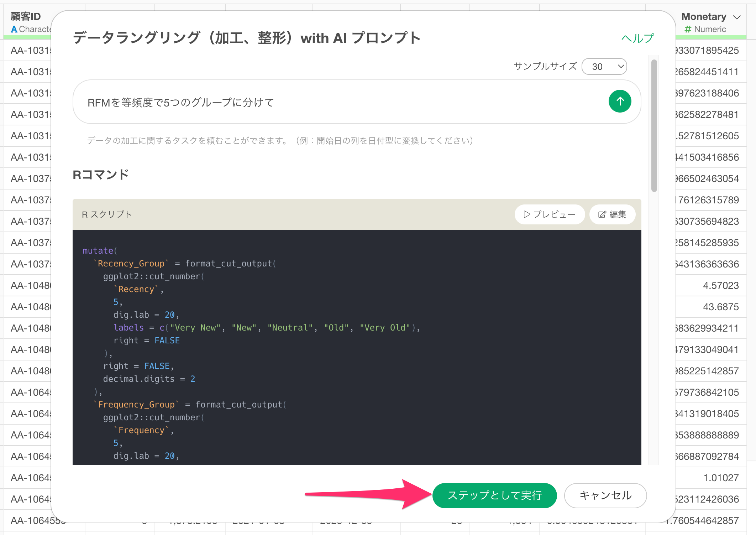756x535 pixels.
Task: Open the サンプルサイズ dropdown showing 30
Action: [x=604, y=67]
